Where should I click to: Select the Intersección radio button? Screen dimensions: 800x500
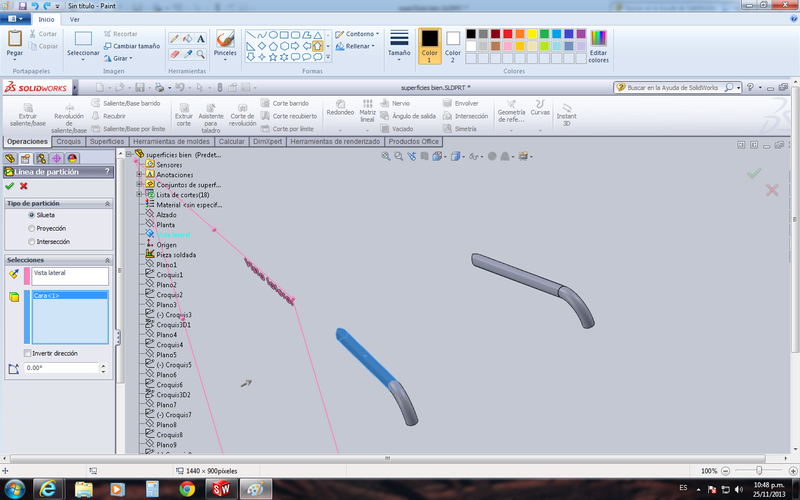tap(32, 242)
